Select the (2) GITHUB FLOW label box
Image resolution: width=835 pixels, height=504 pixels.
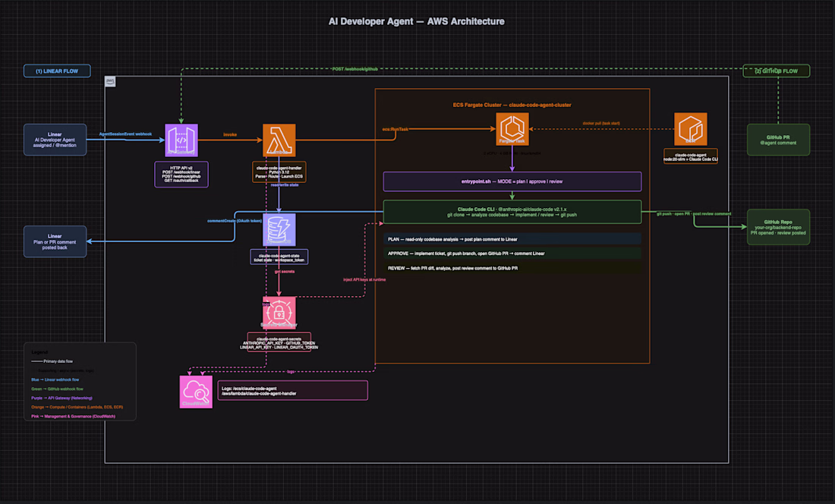777,71
